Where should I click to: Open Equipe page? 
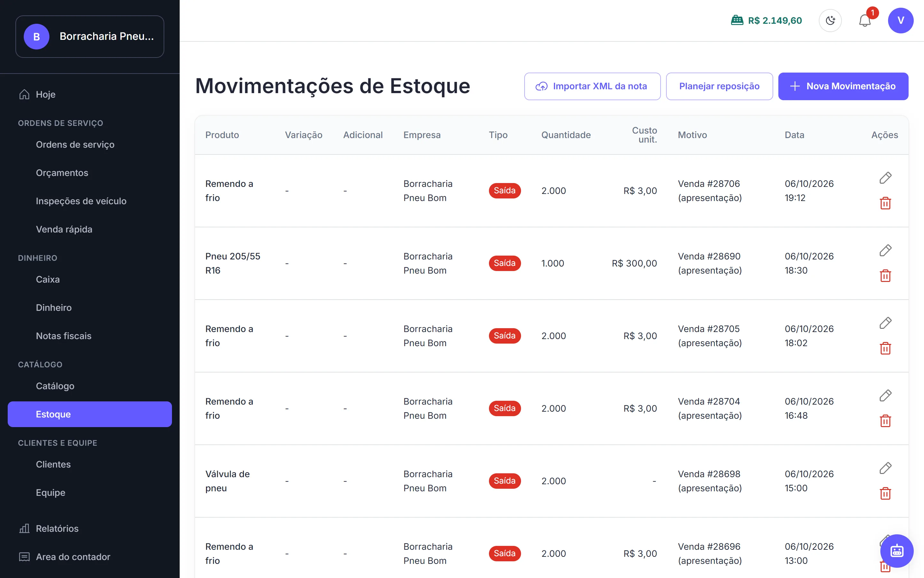coord(90,493)
